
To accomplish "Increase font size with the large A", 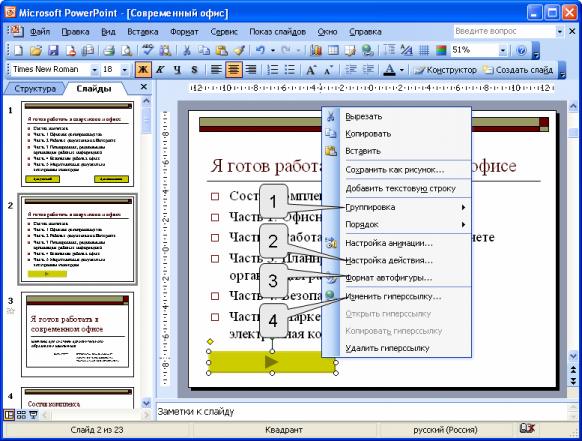I will pos(311,70).
